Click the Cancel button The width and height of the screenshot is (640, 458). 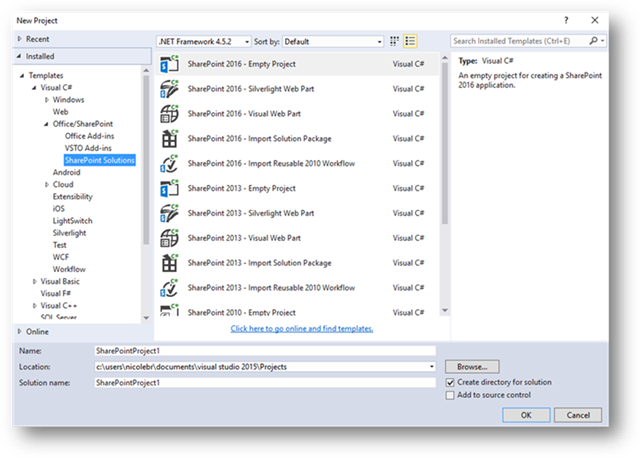point(578,415)
